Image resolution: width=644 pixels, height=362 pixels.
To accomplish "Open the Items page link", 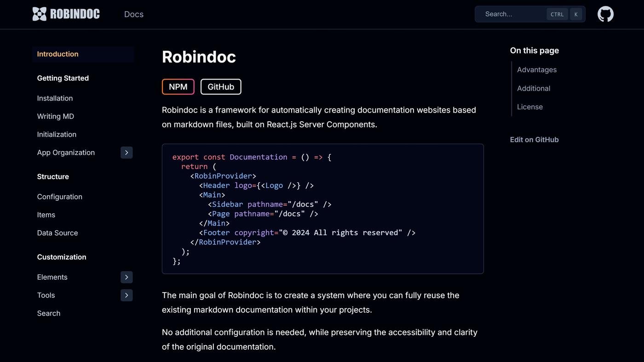I will click(46, 215).
